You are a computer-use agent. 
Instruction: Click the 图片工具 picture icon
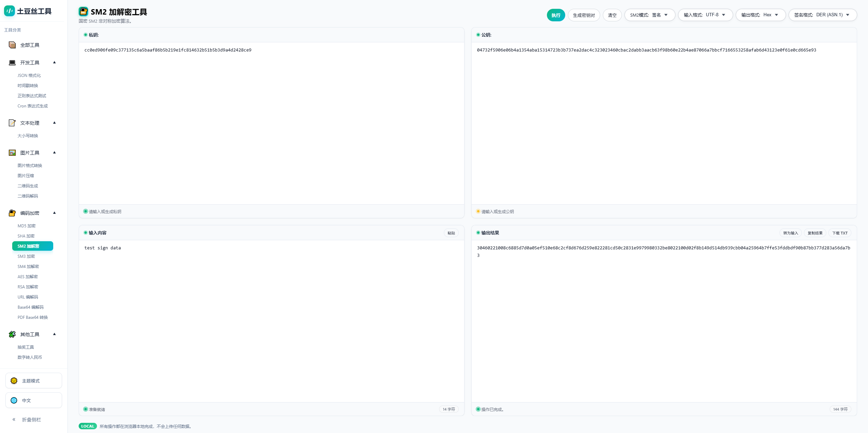[x=12, y=153]
